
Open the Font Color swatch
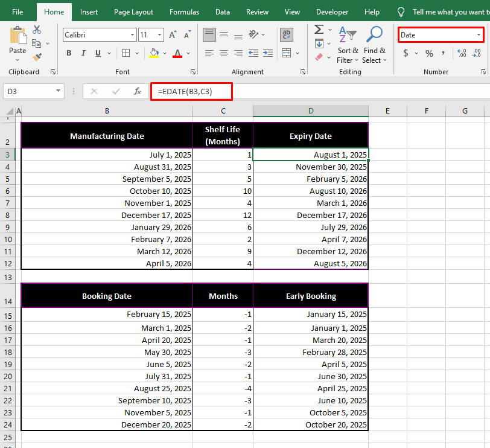coord(177,53)
